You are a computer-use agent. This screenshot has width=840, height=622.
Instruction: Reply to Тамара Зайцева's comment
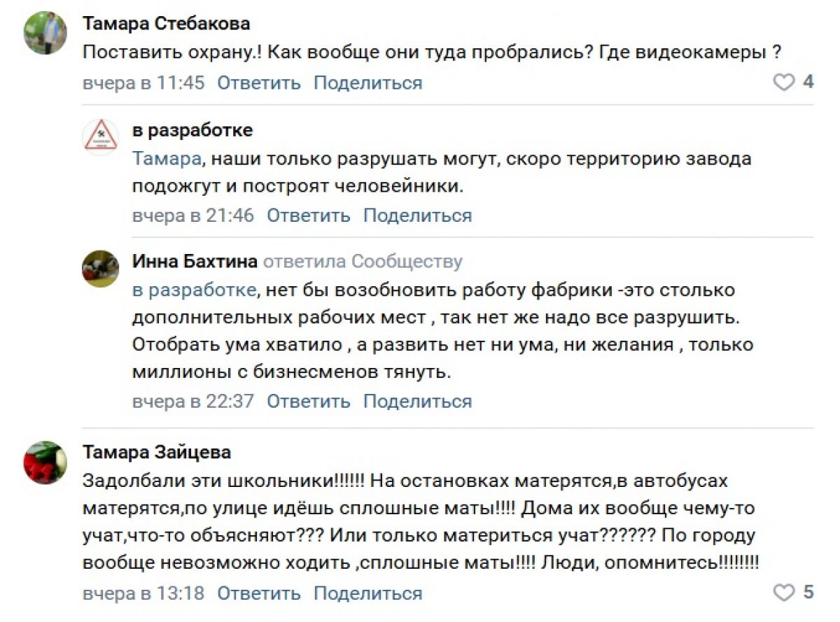click(259, 594)
